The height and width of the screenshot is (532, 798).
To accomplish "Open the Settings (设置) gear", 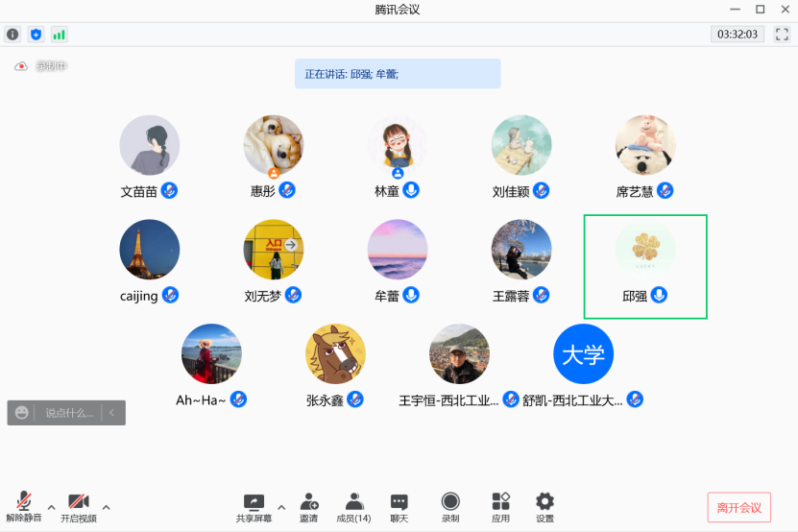I will point(544,506).
